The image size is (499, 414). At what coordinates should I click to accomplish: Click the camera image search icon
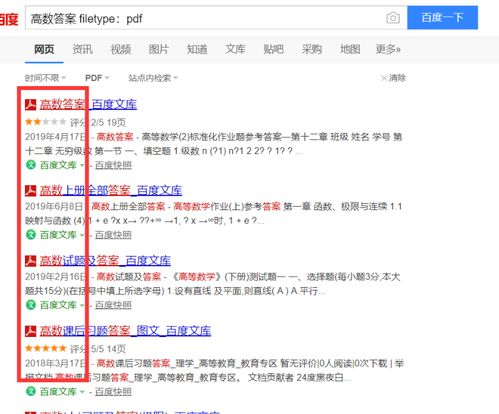[393, 18]
